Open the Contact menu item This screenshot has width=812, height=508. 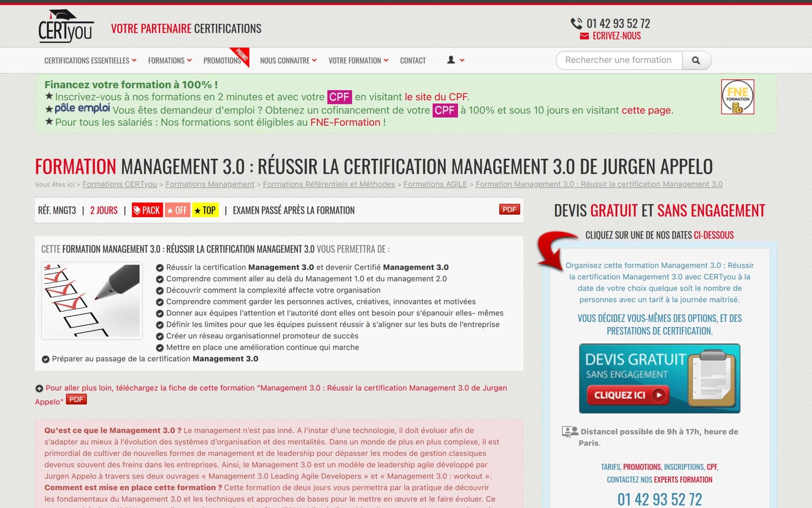click(x=413, y=61)
